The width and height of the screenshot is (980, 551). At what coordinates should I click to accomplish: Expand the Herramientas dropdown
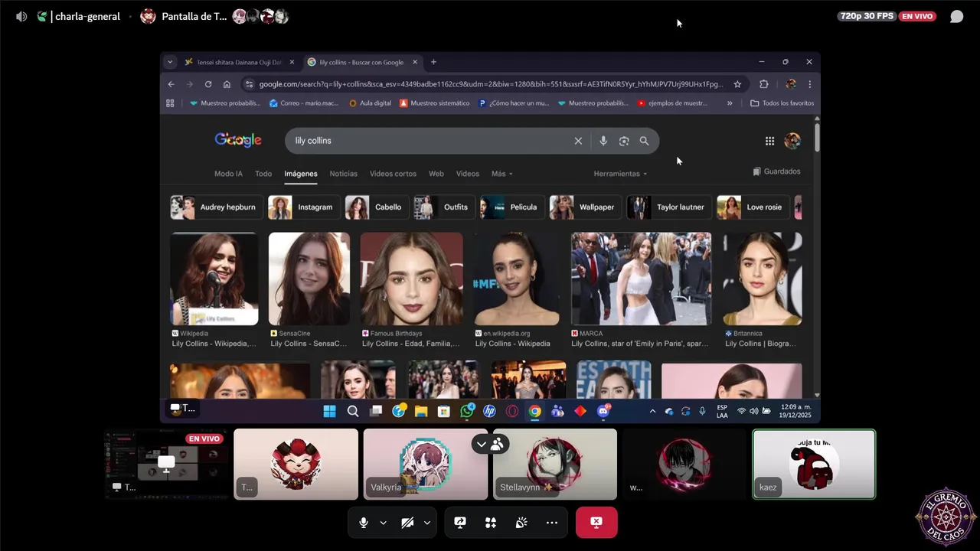tap(620, 174)
